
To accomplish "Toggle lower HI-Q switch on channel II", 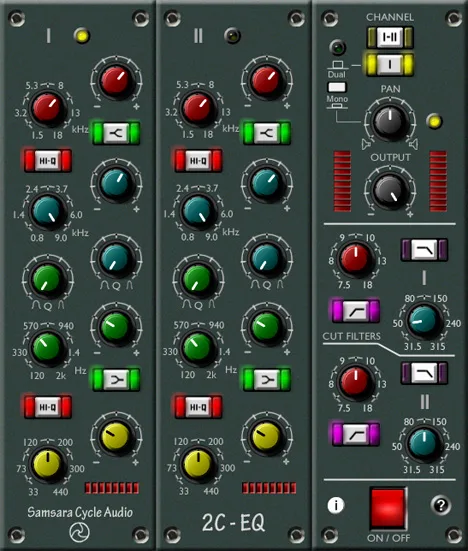I will 198,407.
